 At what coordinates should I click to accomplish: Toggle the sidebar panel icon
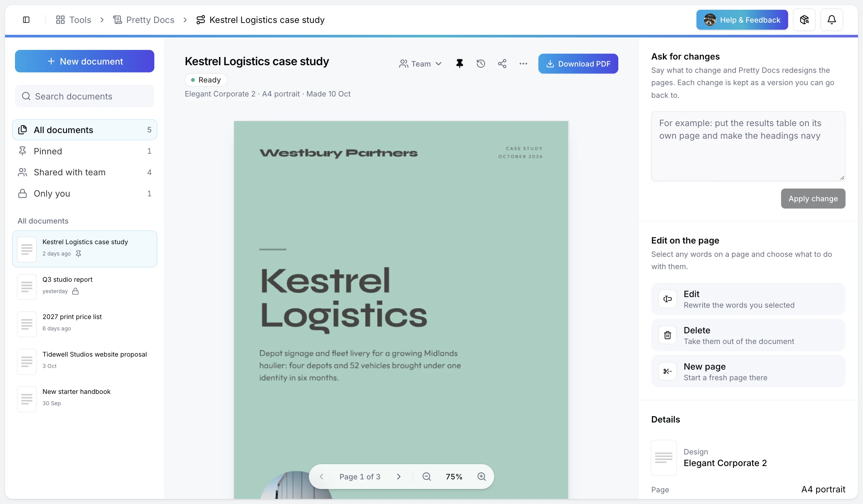(26, 20)
